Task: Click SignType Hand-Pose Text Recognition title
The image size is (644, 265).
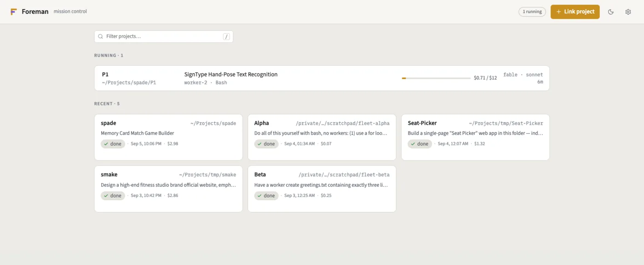Action: pos(231,74)
